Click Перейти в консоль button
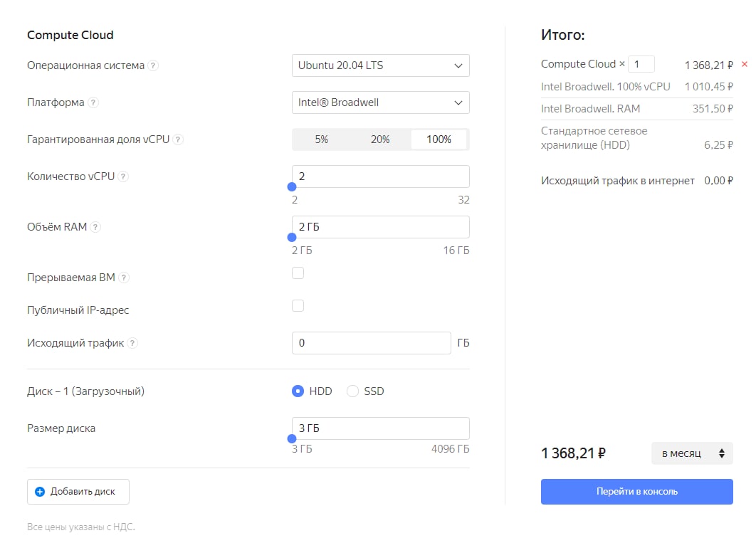The width and height of the screenshot is (756, 543). (637, 492)
